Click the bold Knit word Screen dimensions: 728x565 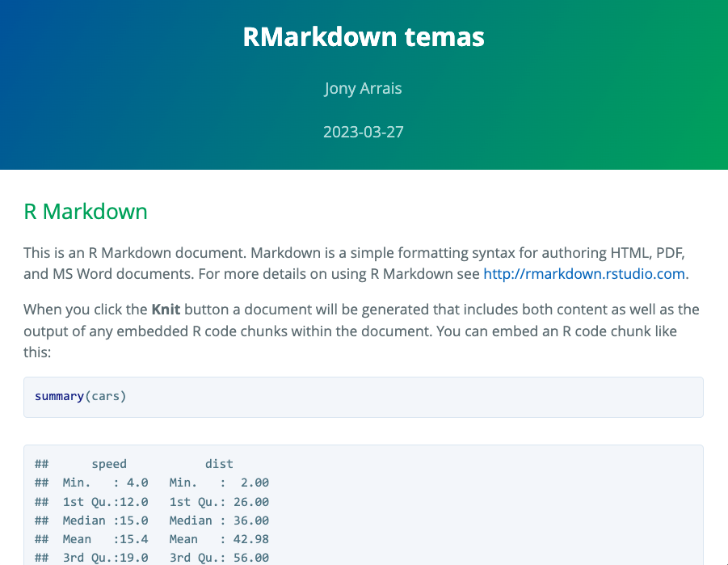pos(166,310)
